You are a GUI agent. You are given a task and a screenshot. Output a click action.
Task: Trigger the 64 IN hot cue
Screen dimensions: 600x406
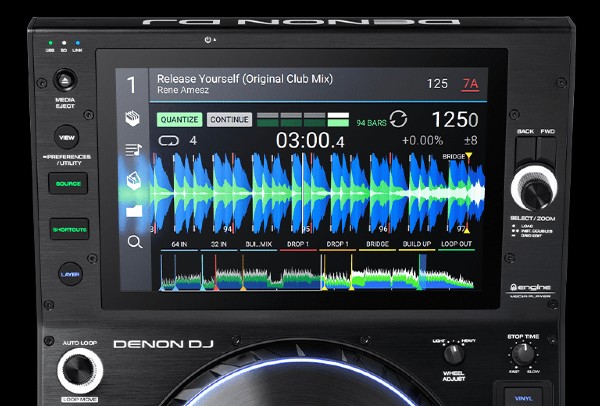[179, 244]
